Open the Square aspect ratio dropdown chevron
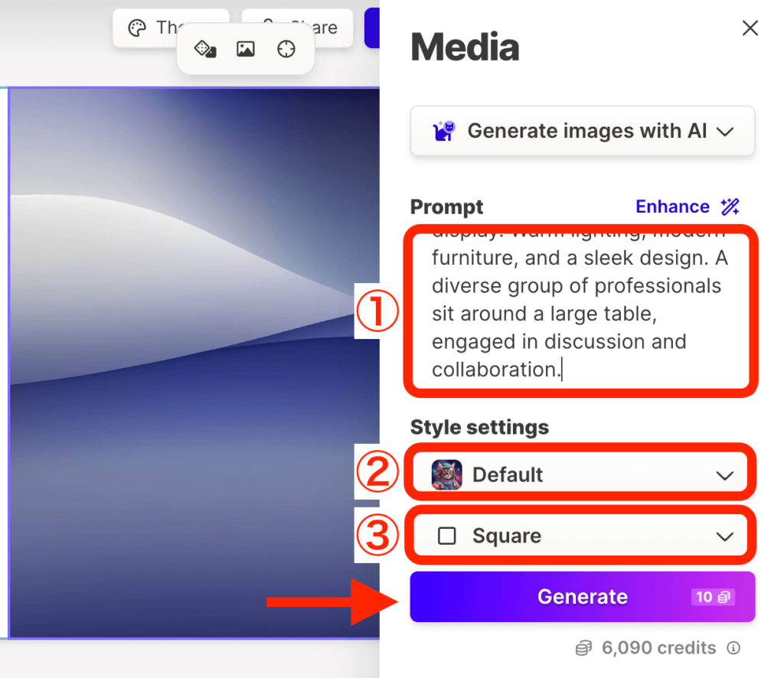 pyautogui.click(x=724, y=536)
